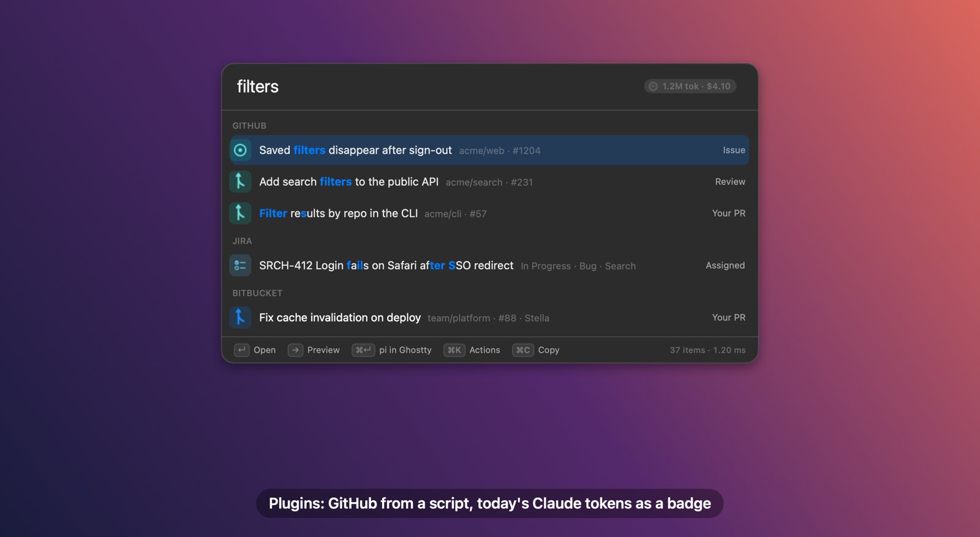The width and height of the screenshot is (980, 537).
Task: Click the pull request icon for Add search filters
Action: (x=240, y=182)
